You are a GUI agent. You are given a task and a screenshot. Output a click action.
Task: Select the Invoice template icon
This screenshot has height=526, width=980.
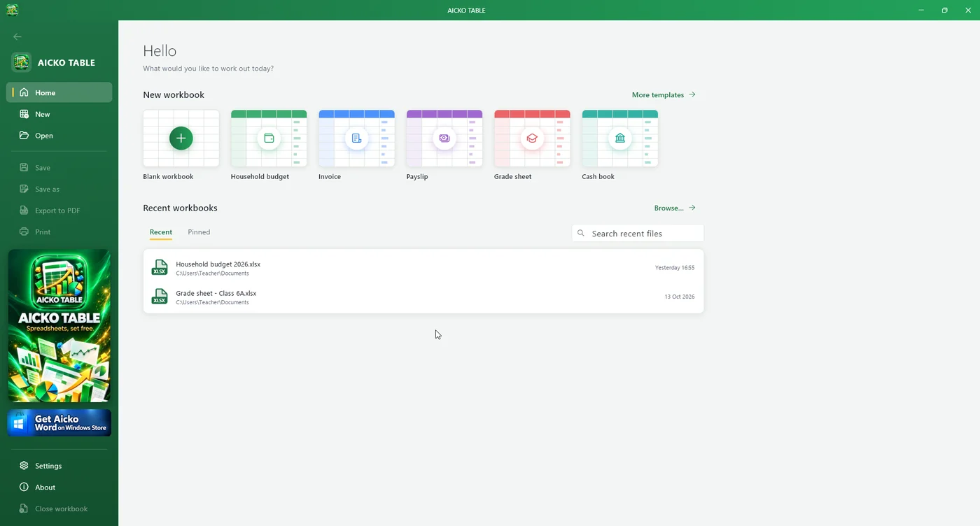[356, 138]
